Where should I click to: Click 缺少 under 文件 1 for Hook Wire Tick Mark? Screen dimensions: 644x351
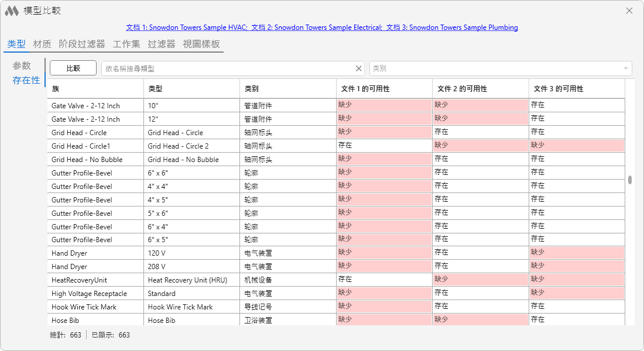click(385, 307)
